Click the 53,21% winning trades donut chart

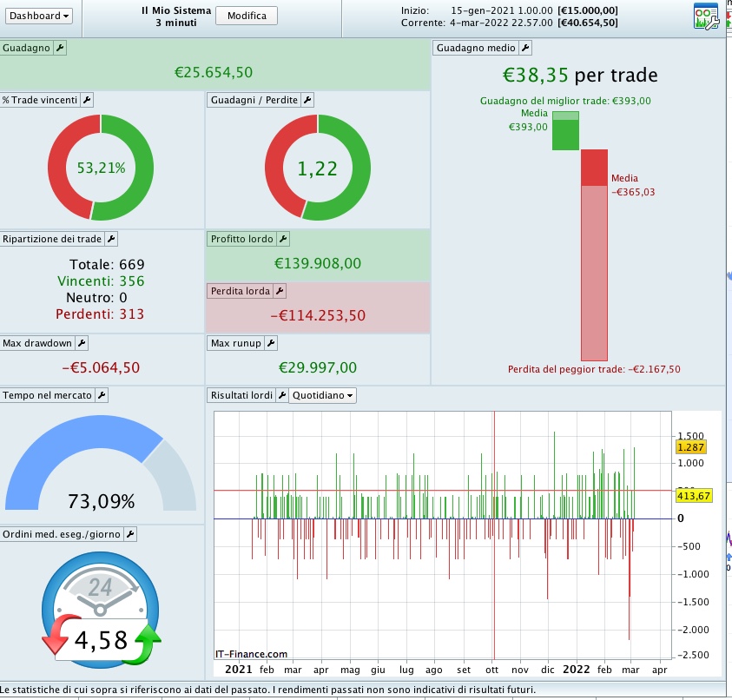[101, 168]
